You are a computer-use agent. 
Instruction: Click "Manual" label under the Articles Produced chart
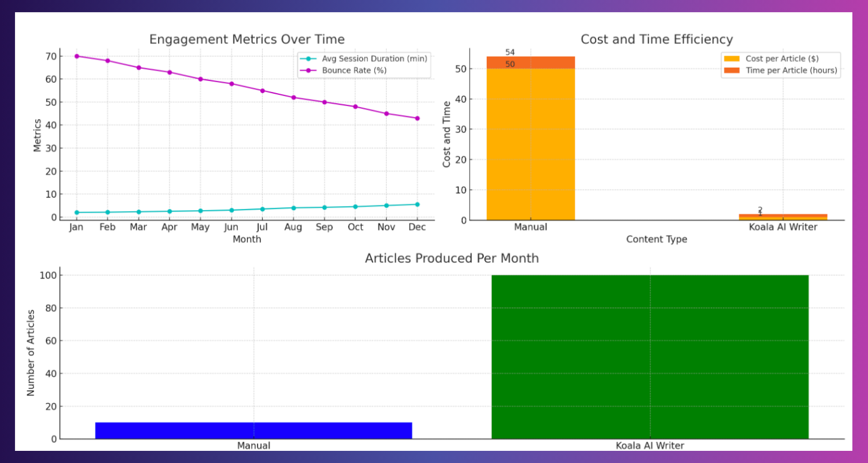pos(253,446)
